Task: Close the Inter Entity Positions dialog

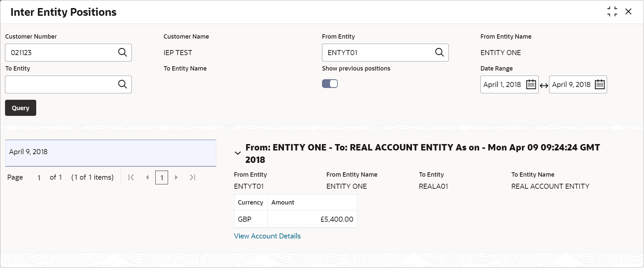Action: tap(628, 12)
